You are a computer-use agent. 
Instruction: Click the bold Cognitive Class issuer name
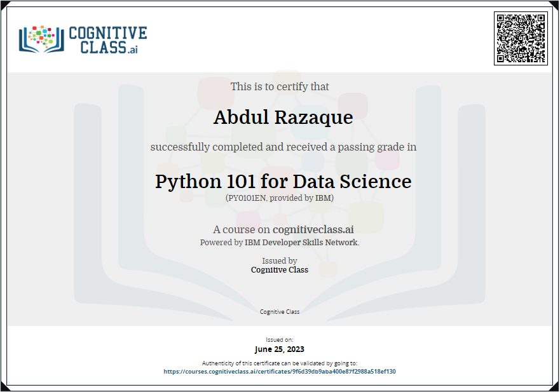(280, 270)
